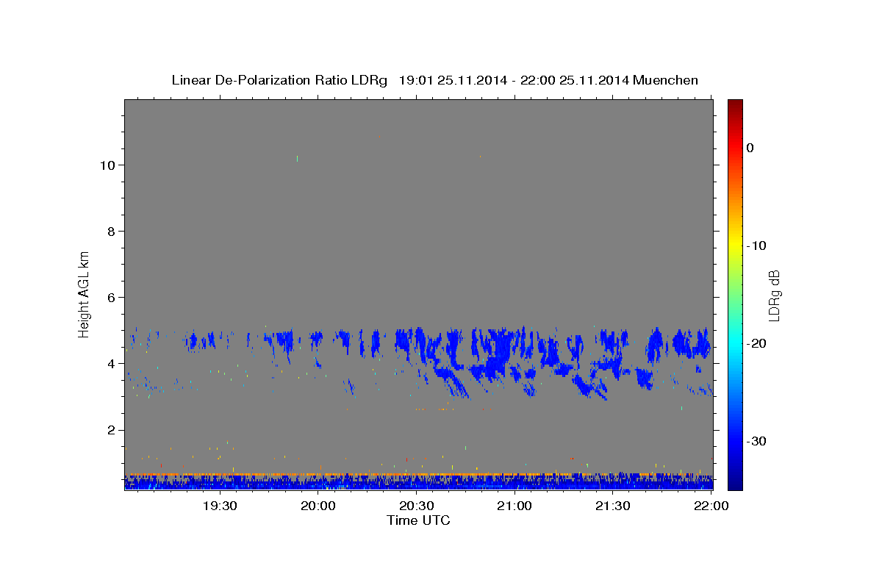Click the height tick label 8

(x=110, y=232)
